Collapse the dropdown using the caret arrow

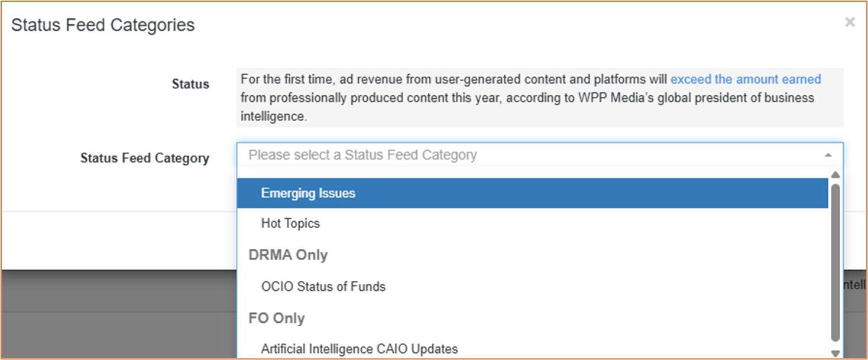pos(828,155)
